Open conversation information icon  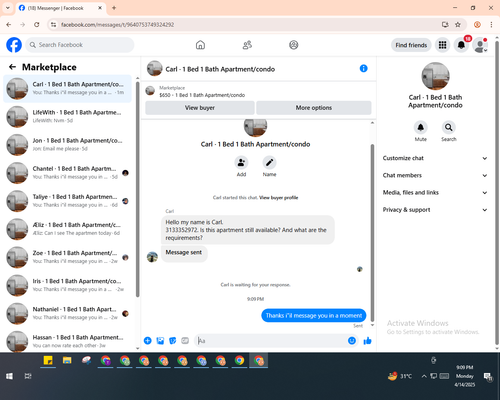click(363, 68)
